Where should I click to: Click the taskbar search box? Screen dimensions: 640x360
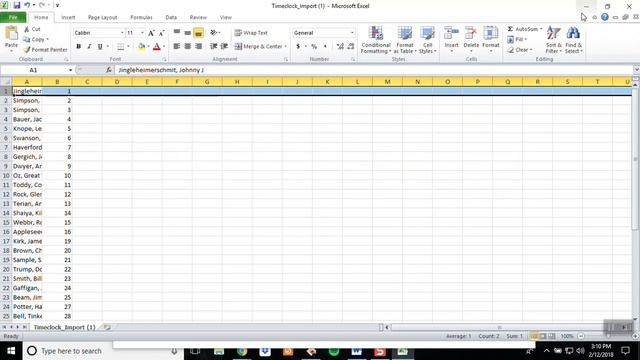pyautogui.click(x=102, y=351)
